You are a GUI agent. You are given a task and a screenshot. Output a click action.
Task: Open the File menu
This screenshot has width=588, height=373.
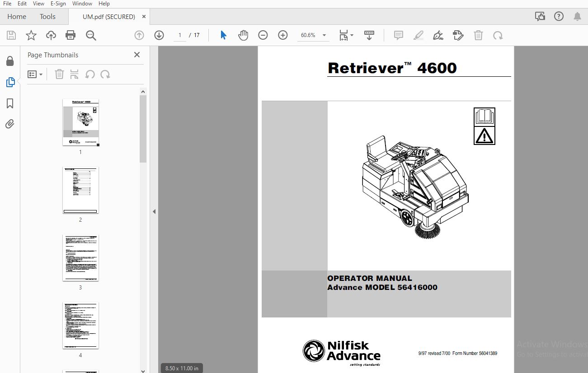[7, 4]
